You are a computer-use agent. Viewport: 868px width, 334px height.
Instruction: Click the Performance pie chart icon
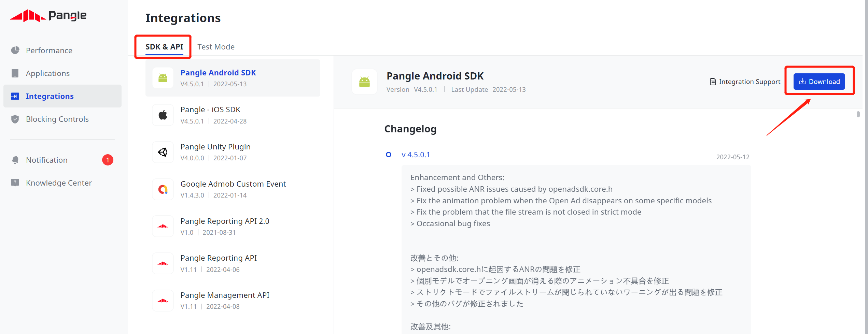pos(15,50)
